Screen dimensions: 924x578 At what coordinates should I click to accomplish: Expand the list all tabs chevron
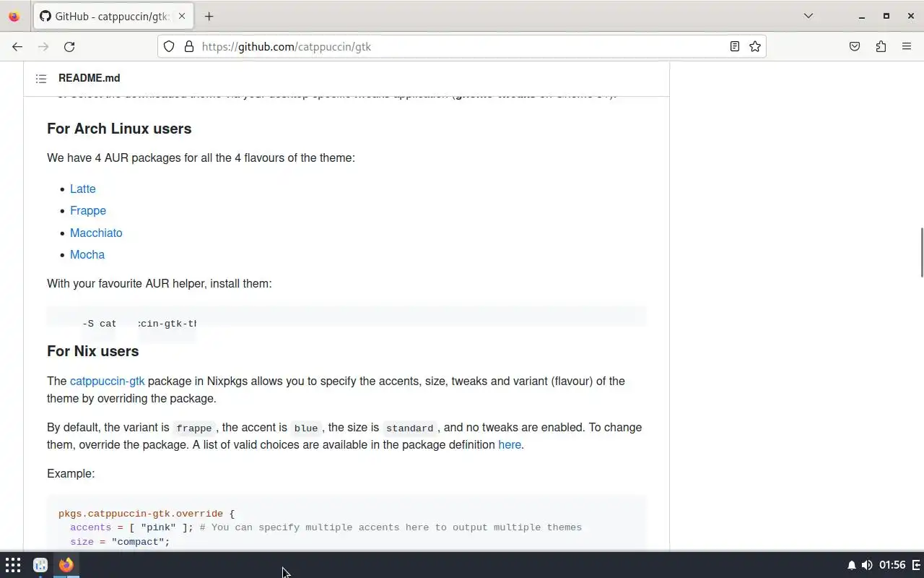coord(808,17)
